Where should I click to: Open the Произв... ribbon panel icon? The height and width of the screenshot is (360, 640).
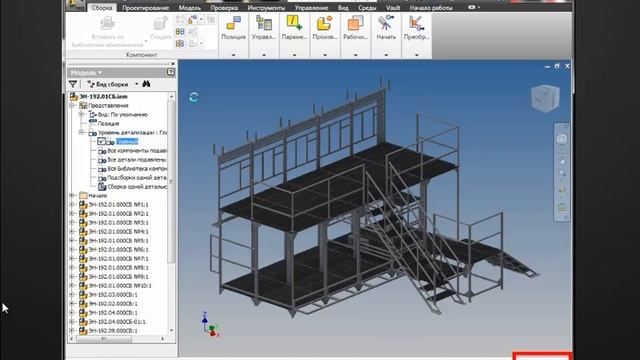pos(325,23)
